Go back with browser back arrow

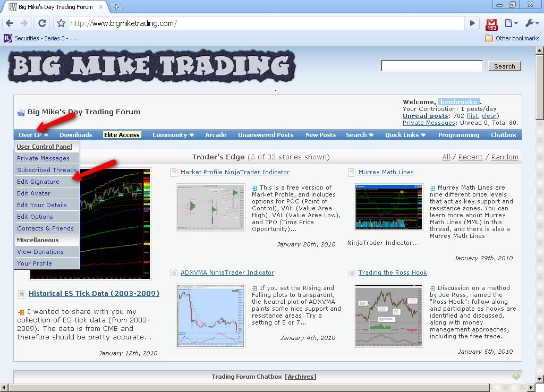10,23
